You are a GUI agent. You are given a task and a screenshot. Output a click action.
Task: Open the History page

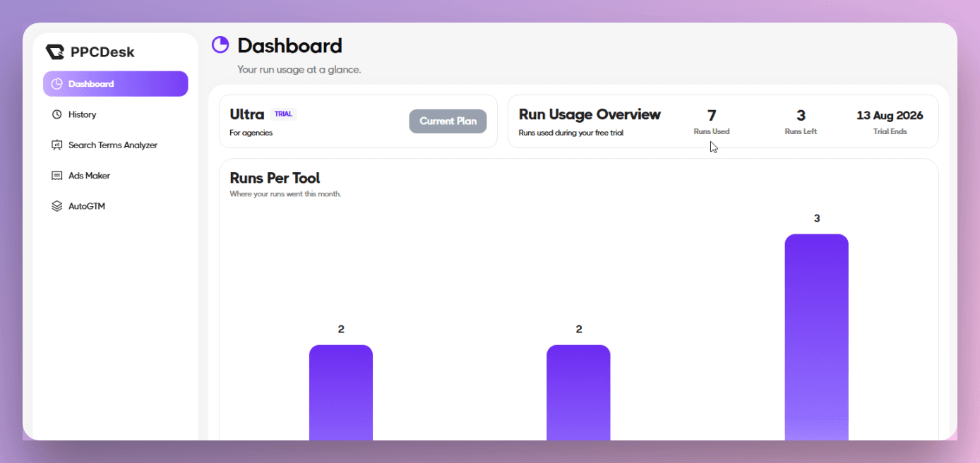pos(116,114)
